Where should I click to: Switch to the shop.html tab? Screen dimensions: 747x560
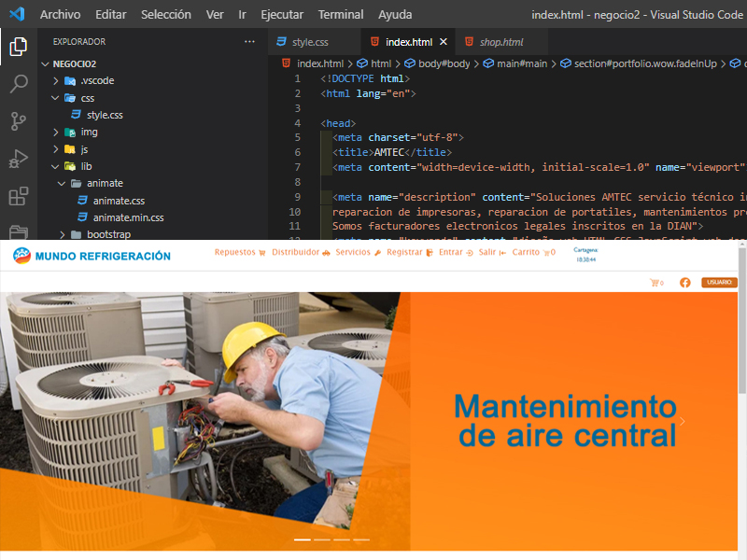coord(500,43)
